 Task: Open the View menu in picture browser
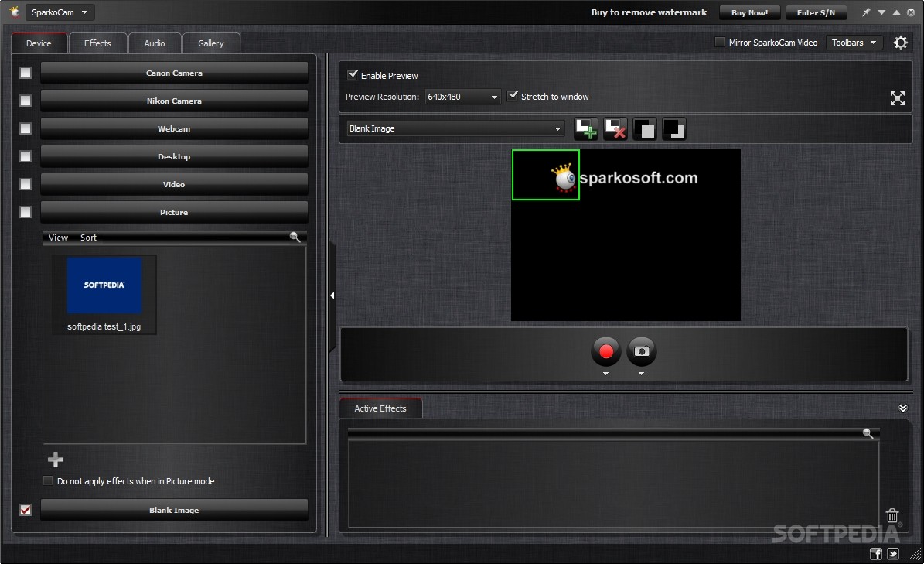point(58,238)
